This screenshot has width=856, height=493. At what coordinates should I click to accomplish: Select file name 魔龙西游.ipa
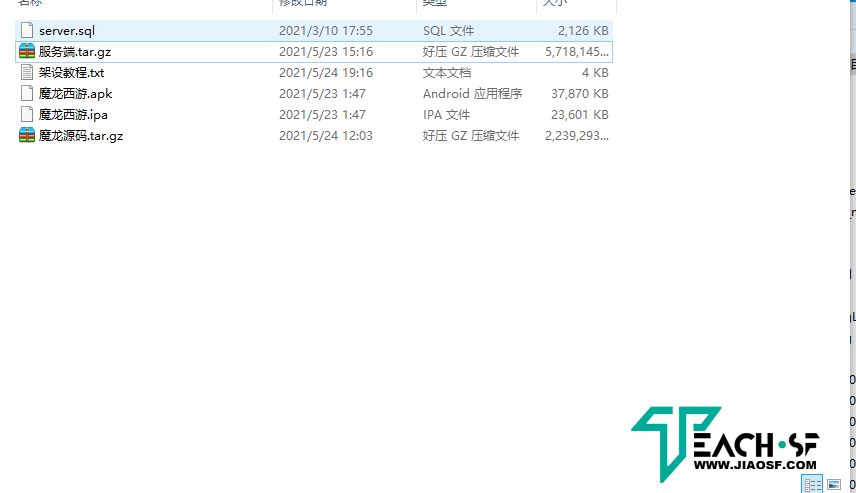[x=73, y=115]
